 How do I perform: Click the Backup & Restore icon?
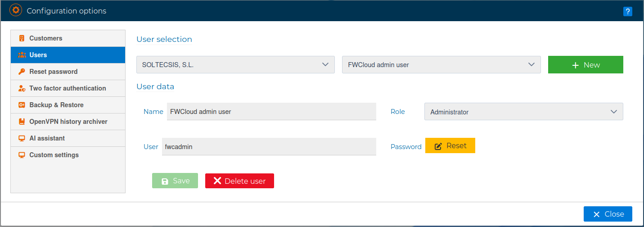coord(22,105)
